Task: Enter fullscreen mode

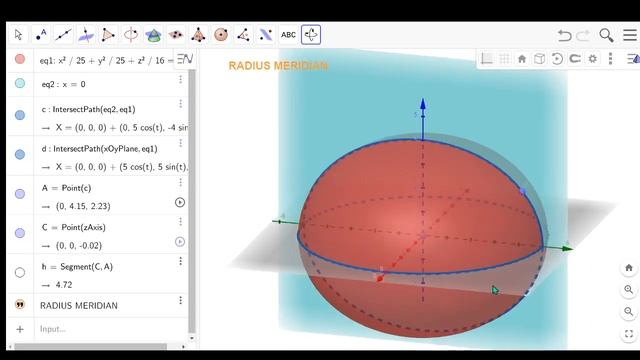Action: pos(629,333)
